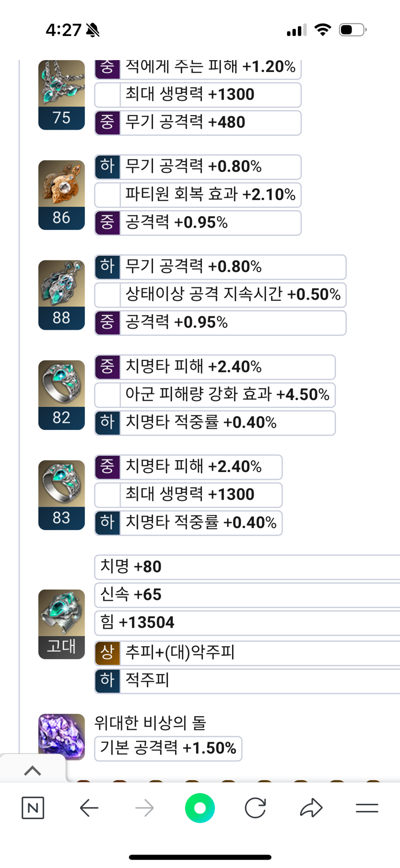
Task: Tap the 아군 피해량 강화 효과 +4.50% row
Action: tap(215, 395)
